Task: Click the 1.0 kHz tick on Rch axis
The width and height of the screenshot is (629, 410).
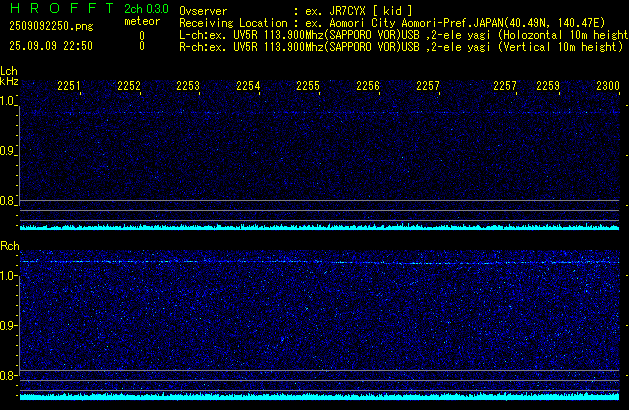Action: coord(9,276)
